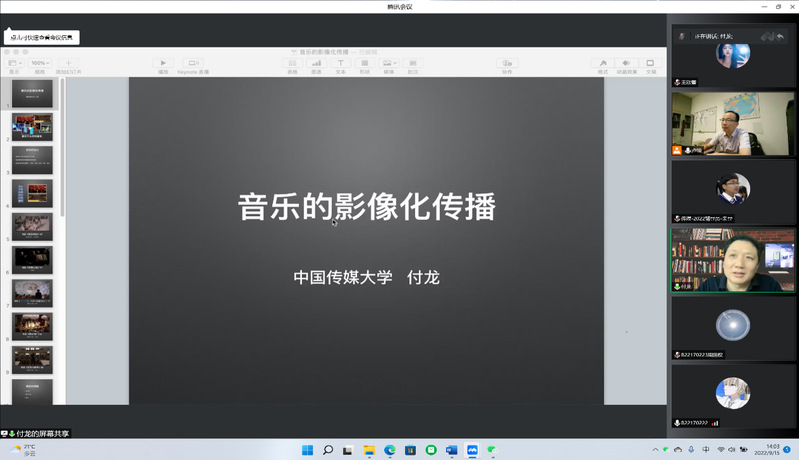Click the 添加幻灯片 add slide icon
The width and height of the screenshot is (799, 460).
click(x=69, y=63)
